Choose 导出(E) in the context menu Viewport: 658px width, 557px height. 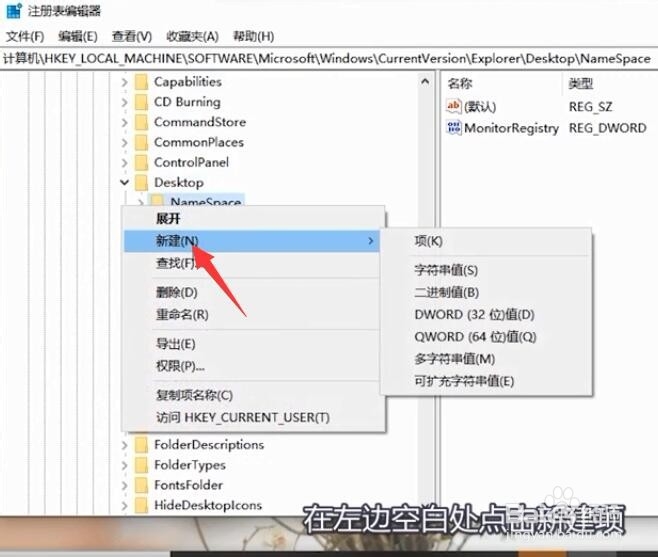click(254, 344)
